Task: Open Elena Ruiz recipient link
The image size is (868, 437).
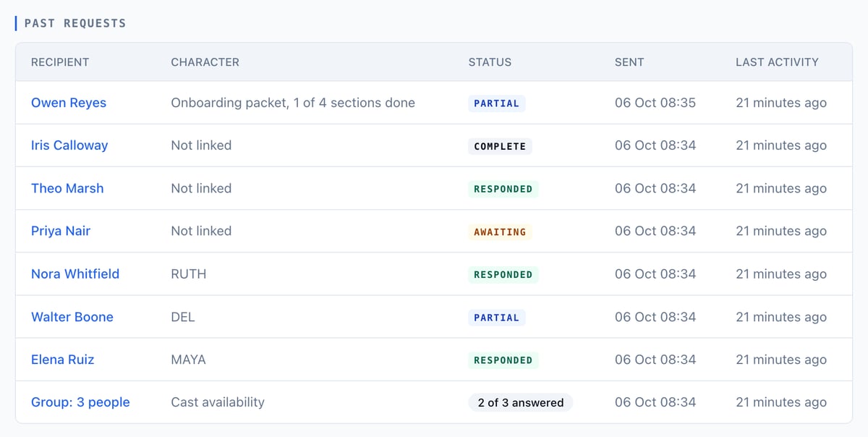Action: [63, 360]
